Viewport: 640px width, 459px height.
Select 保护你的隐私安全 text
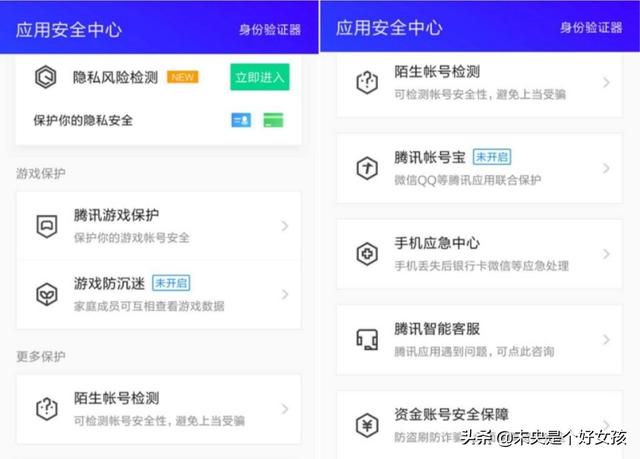(x=83, y=120)
